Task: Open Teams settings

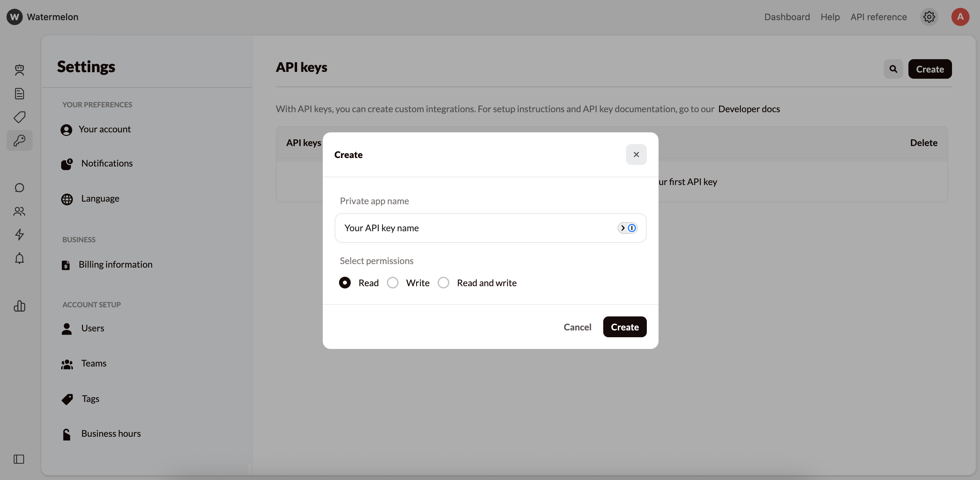Action: click(83, 364)
